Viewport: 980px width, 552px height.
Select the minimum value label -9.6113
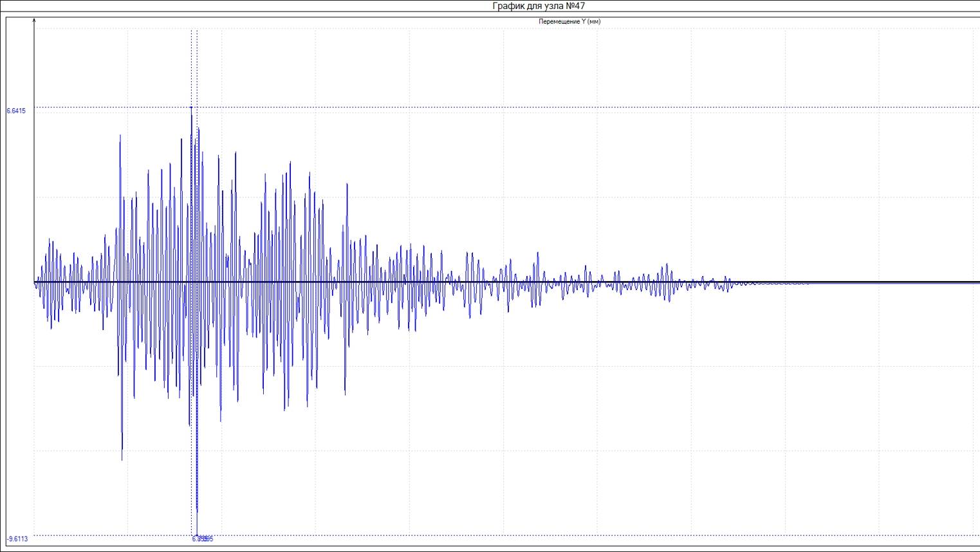[x=17, y=539]
